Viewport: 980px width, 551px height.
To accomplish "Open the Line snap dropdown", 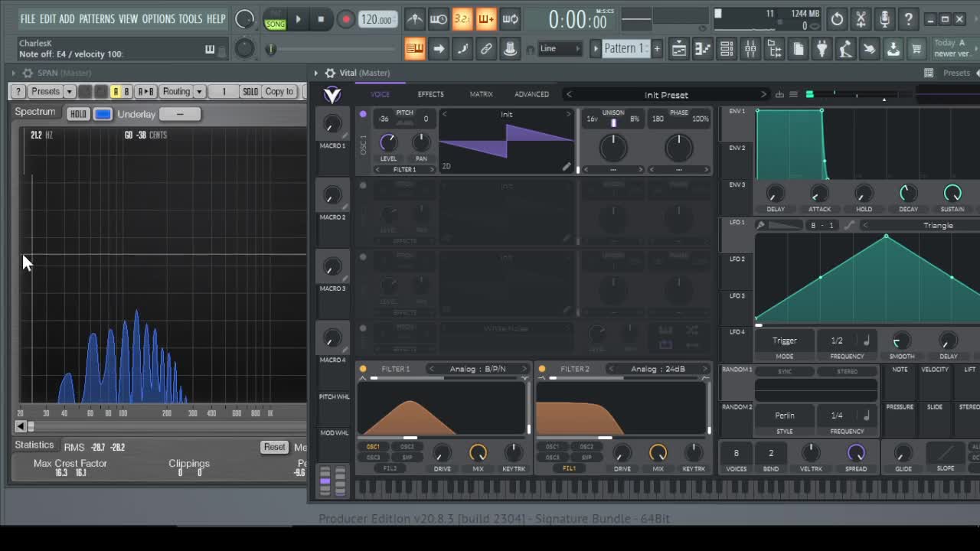I will (560, 48).
